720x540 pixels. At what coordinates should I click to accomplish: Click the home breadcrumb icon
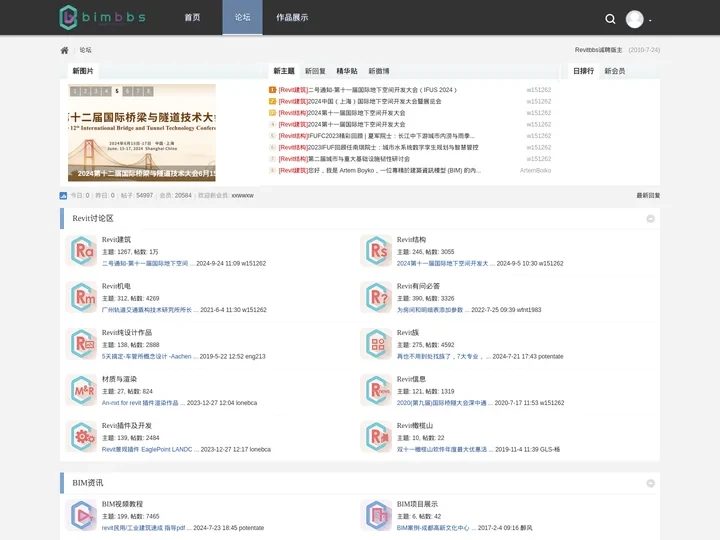click(x=64, y=50)
